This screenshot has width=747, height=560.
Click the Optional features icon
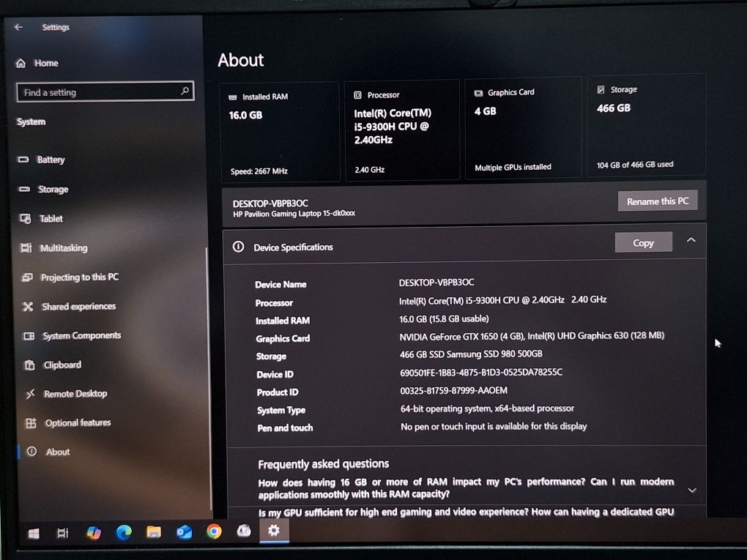(x=31, y=423)
